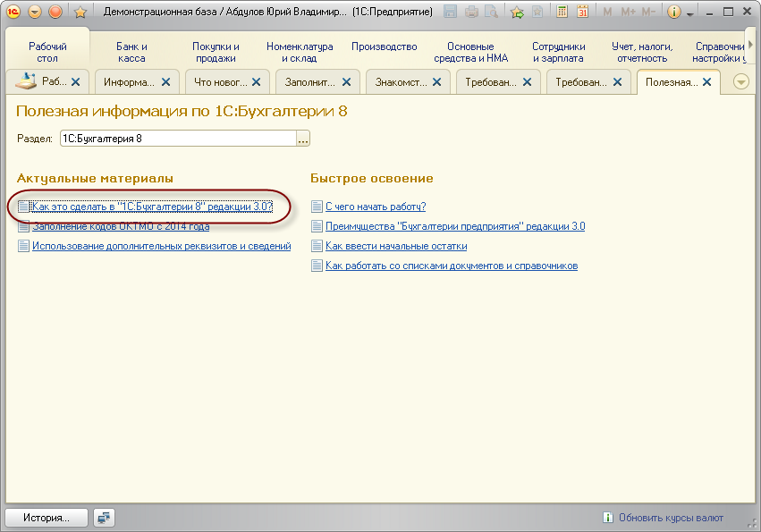The height and width of the screenshot is (532, 761).
Task: Click the Save floppy disk icon
Action: coord(451,12)
